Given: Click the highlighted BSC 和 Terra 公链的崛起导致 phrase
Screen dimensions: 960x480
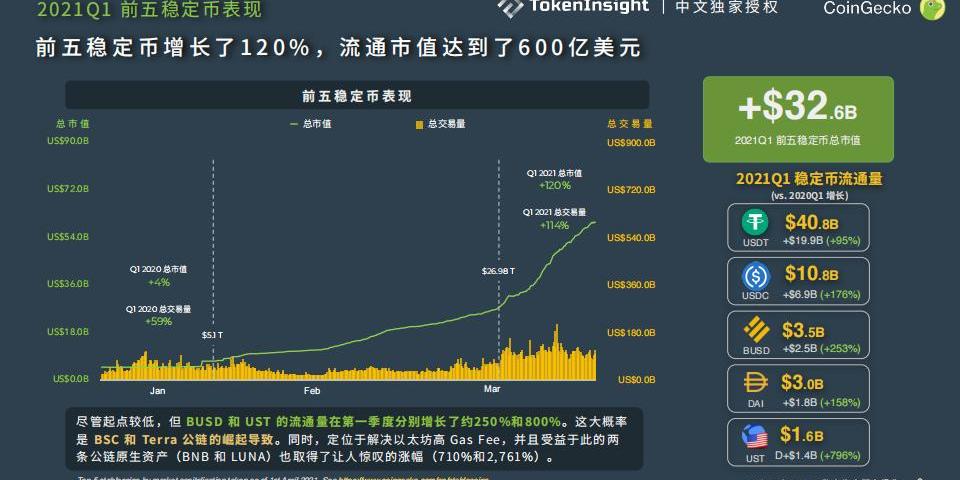Looking at the screenshot, I should (184, 440).
